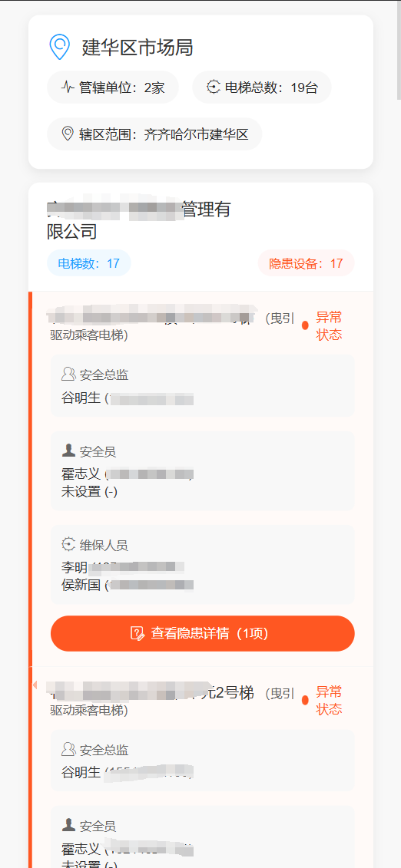Image resolution: width=401 pixels, height=868 pixels.
Task: Click the 辖区范围：齐齐哈尔市建华区 chip
Action: click(154, 134)
